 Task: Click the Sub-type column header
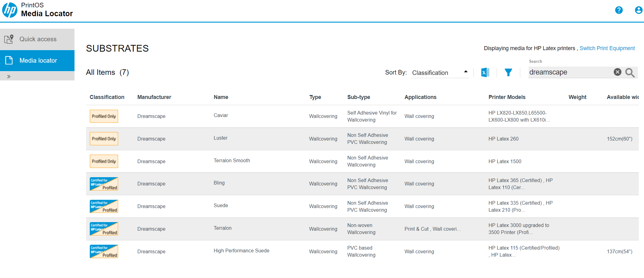point(358,97)
